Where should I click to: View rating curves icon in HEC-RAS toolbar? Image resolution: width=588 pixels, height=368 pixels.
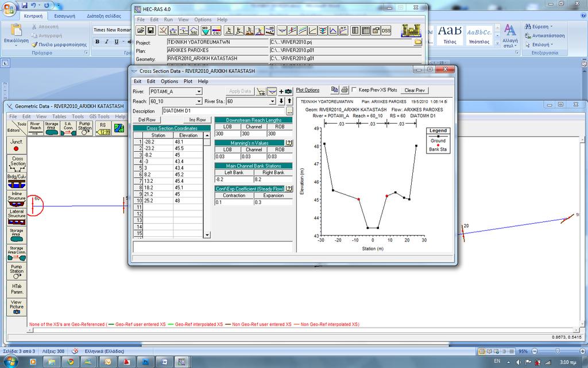(313, 30)
